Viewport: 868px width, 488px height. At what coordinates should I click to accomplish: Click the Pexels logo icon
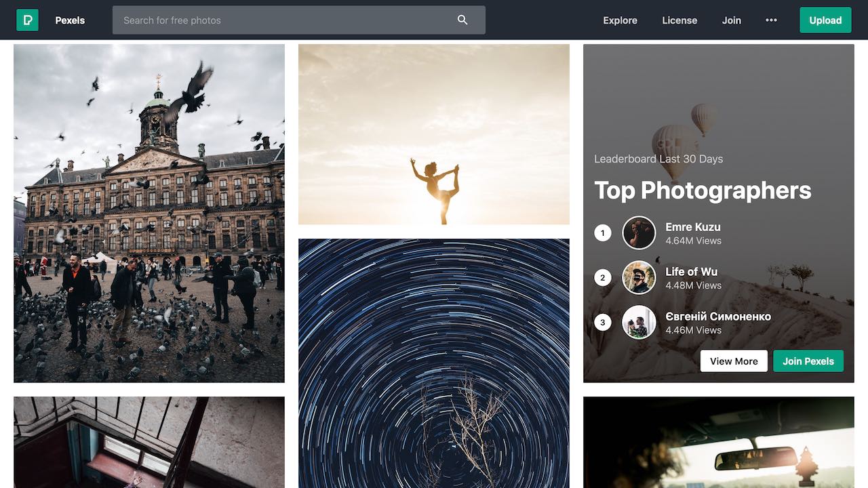28,20
